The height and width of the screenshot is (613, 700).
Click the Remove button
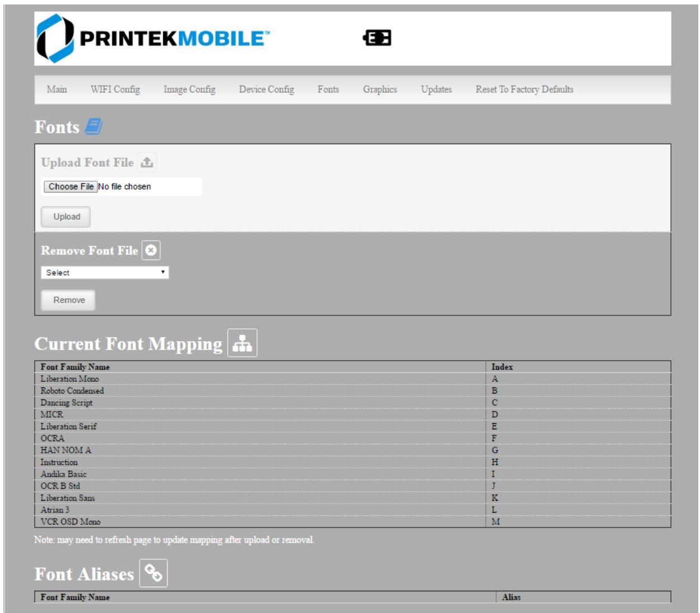69,300
